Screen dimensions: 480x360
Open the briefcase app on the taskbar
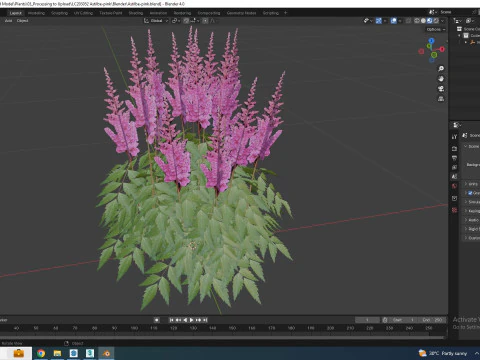18,353
